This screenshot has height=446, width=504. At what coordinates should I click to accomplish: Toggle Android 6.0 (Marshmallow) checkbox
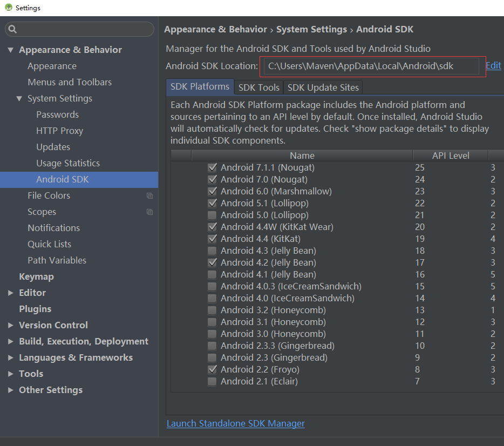(x=212, y=191)
